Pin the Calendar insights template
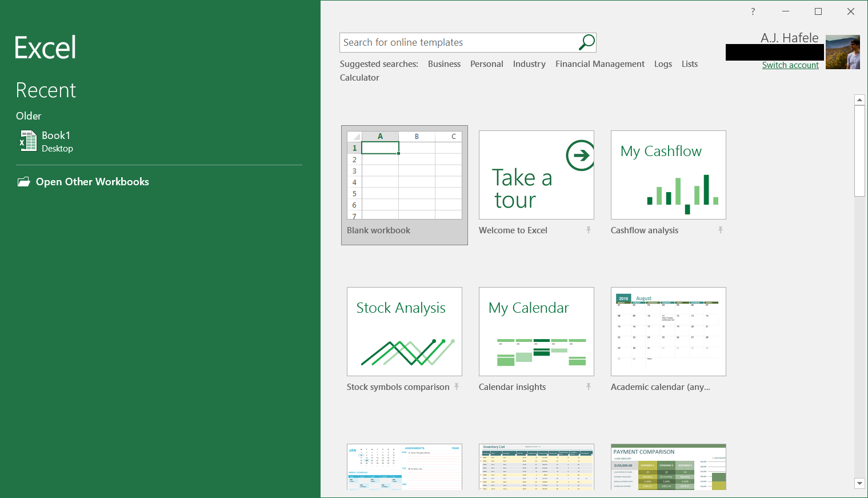Image resolution: width=868 pixels, height=498 pixels. click(x=589, y=387)
